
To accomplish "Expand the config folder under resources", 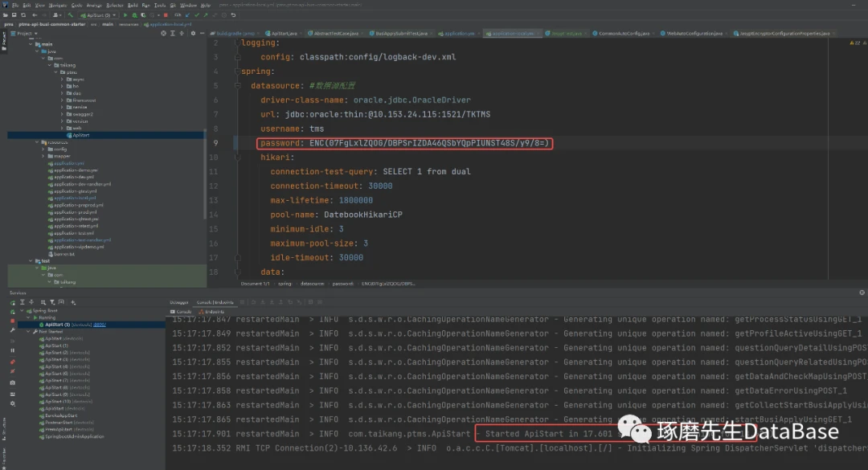I will [43, 149].
